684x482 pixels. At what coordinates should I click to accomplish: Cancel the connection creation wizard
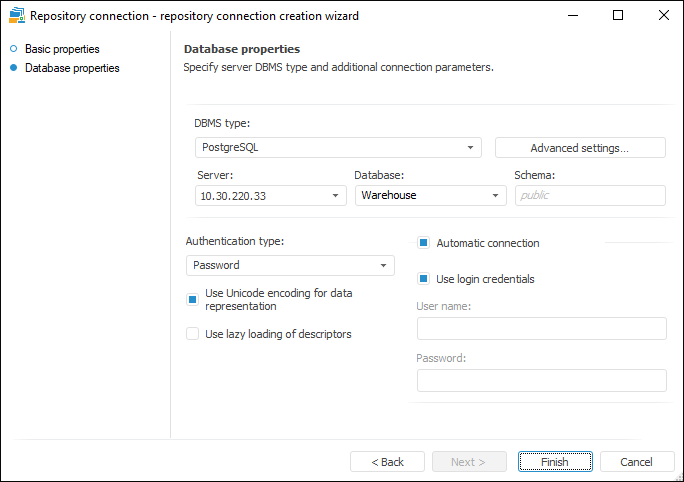coord(636,462)
